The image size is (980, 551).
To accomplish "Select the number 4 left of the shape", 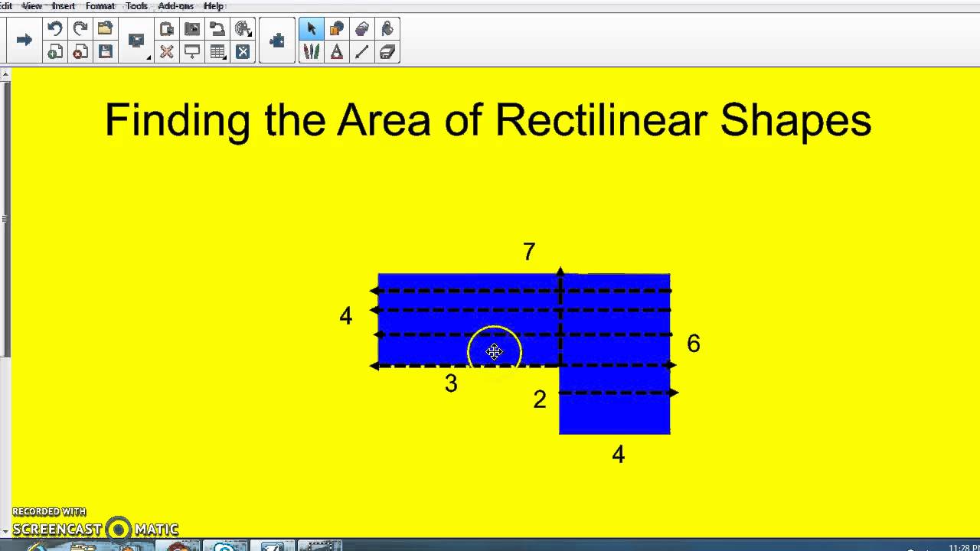I will [x=345, y=315].
